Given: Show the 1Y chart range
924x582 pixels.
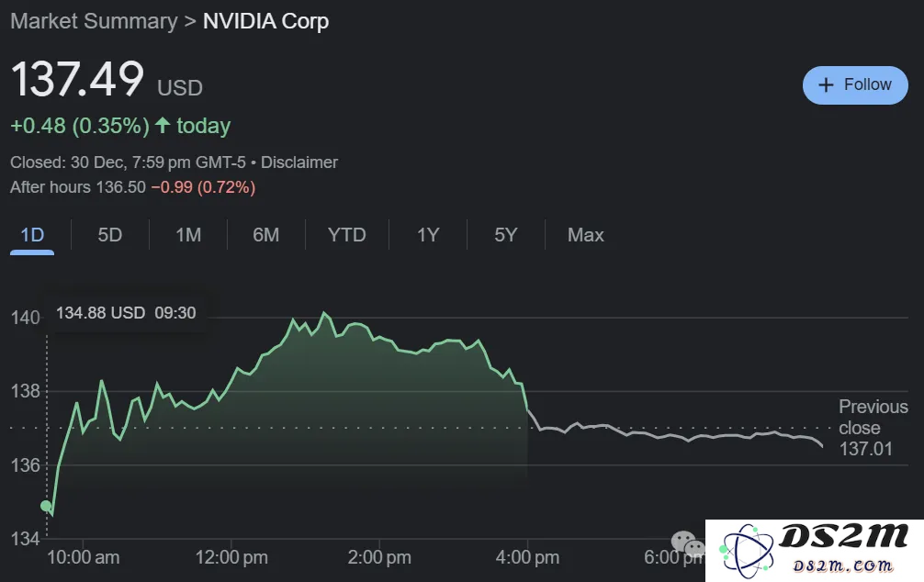Looking at the screenshot, I should click(428, 235).
